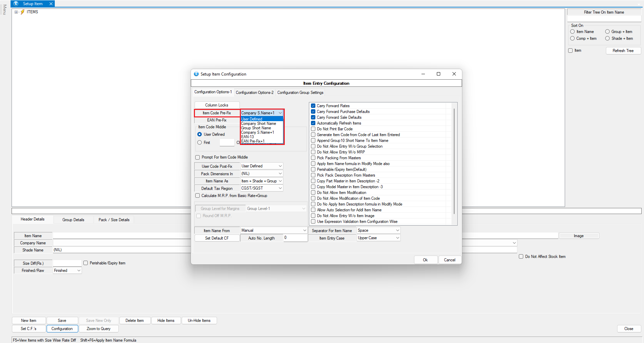Switch to Configuration Options-2 tab
Viewport: 644px width, 343px height.
coord(254,93)
